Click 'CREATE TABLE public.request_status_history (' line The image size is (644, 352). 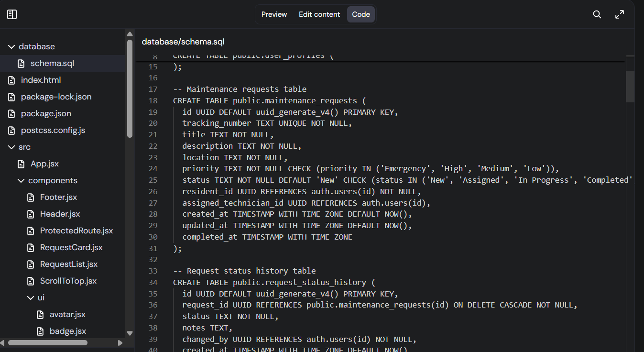274,282
